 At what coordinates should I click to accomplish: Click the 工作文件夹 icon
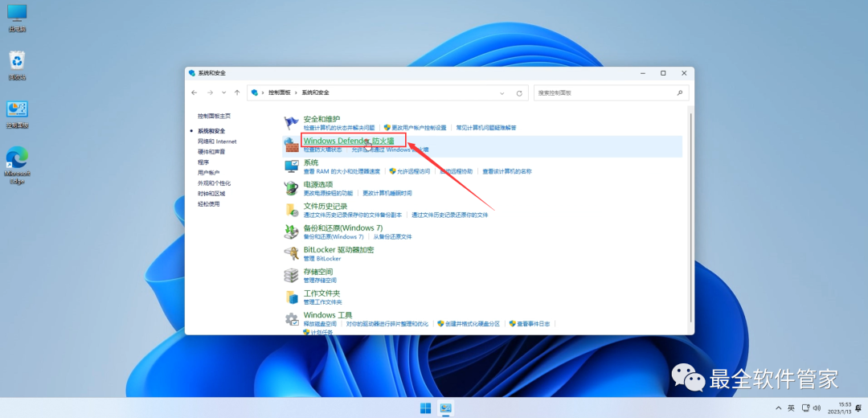point(291,297)
